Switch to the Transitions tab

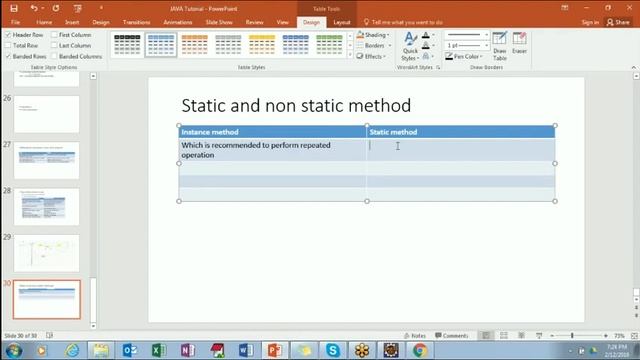coord(136,22)
